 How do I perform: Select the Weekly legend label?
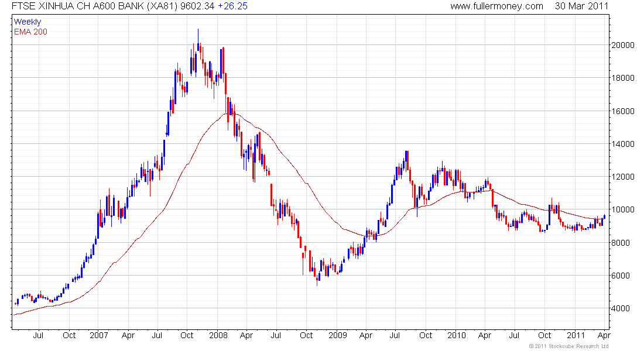click(x=28, y=22)
